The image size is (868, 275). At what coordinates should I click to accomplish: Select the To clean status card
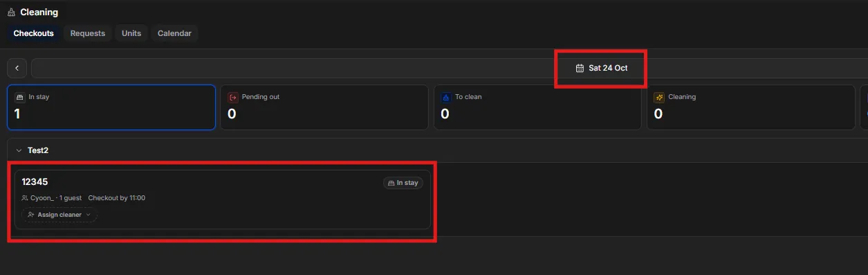click(x=537, y=107)
